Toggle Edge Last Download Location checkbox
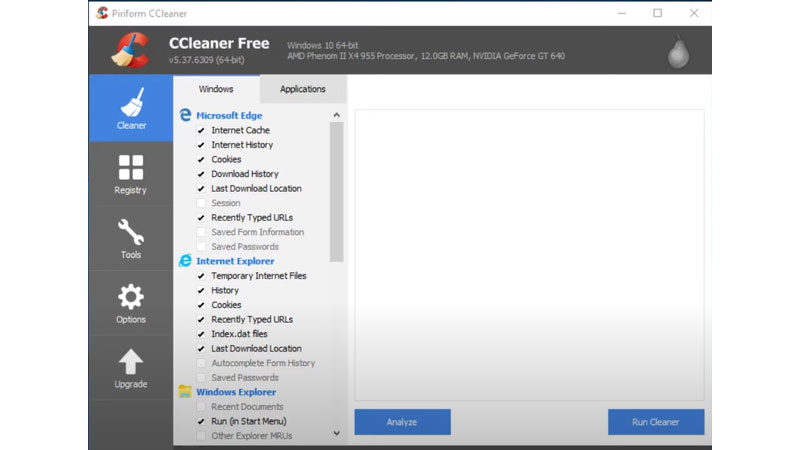This screenshot has height=450, width=800. [x=201, y=189]
